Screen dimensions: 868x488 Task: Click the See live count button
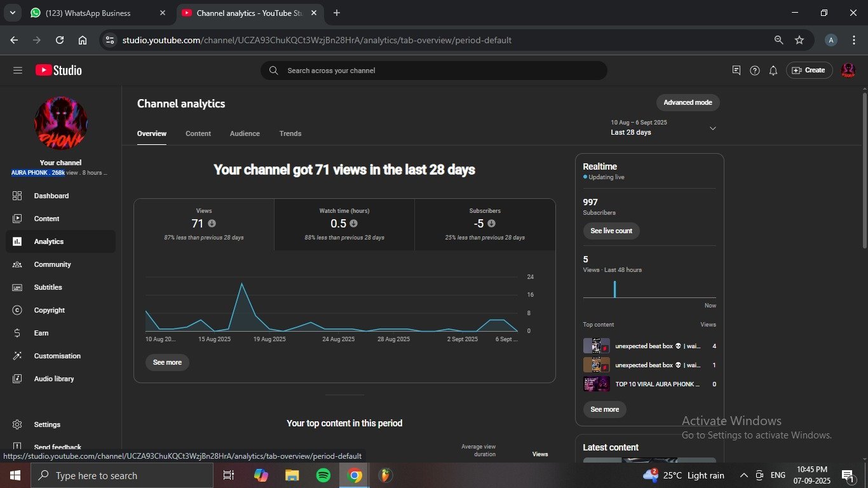[x=611, y=231]
